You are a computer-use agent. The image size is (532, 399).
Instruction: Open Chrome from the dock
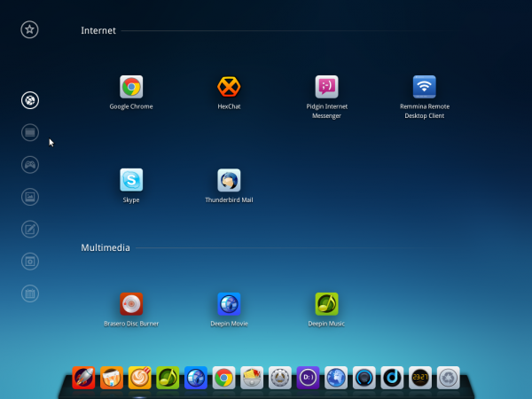[224, 378]
